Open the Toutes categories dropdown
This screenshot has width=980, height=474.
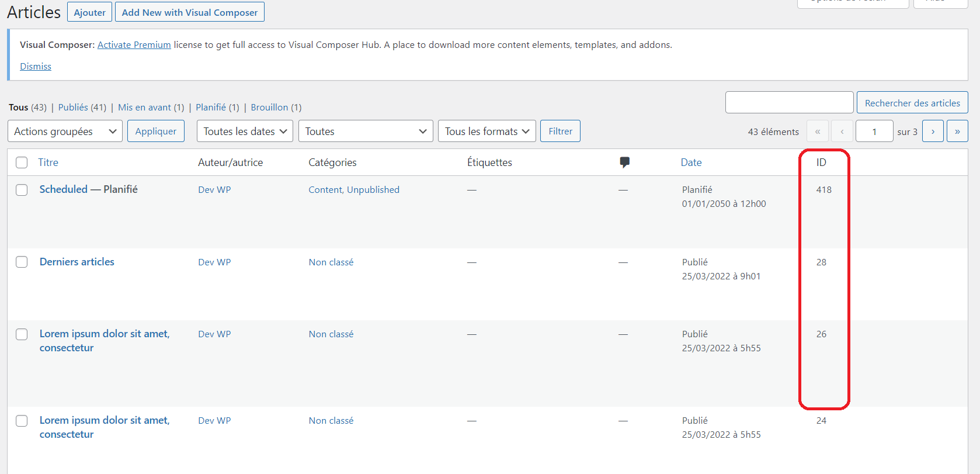coord(366,132)
